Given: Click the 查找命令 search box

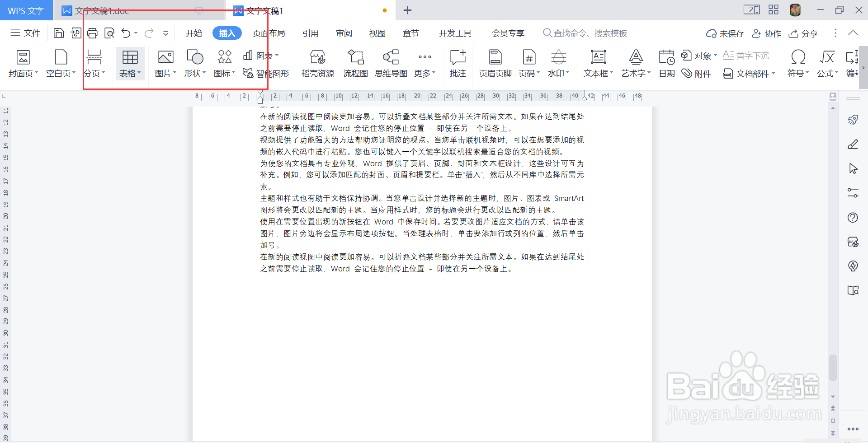Looking at the screenshot, I should (585, 33).
